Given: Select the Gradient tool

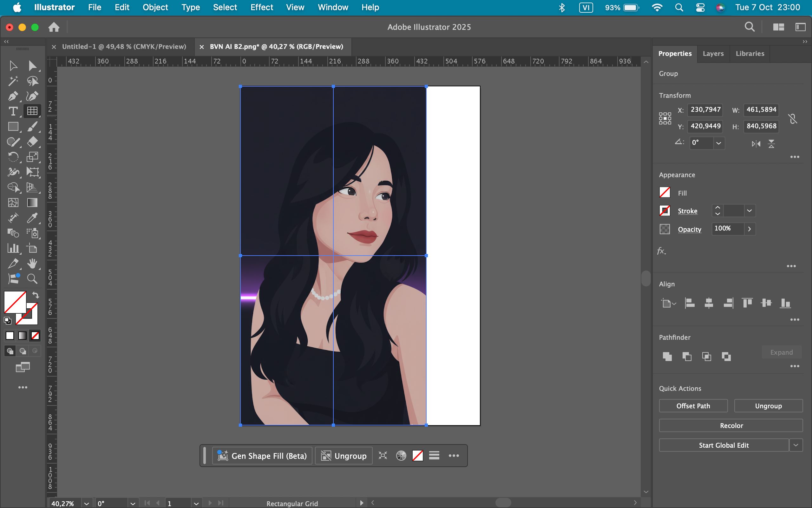Looking at the screenshot, I should [x=32, y=203].
